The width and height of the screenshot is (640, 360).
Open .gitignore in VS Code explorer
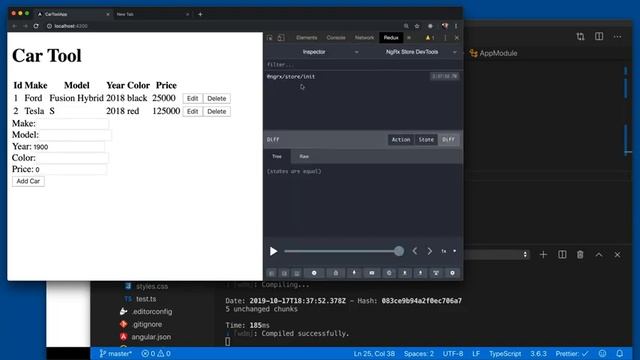click(147, 324)
